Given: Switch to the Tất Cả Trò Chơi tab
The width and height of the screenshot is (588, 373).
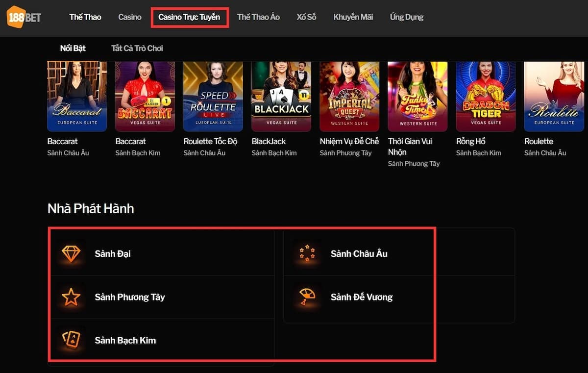Looking at the screenshot, I should click(x=137, y=48).
